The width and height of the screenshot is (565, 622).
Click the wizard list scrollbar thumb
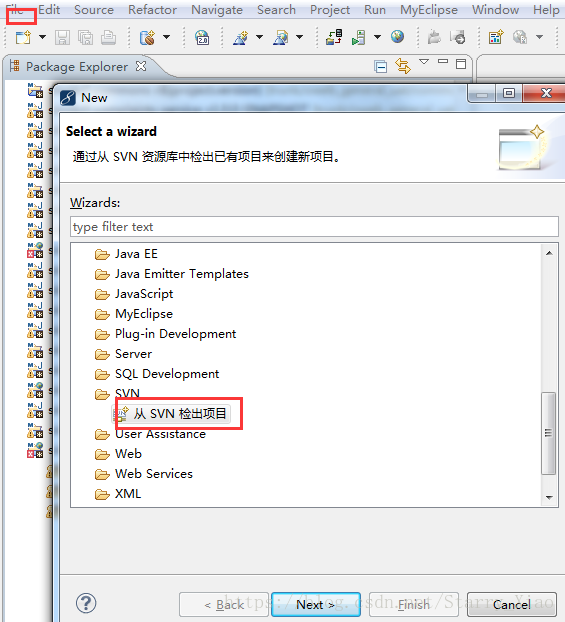coord(549,433)
